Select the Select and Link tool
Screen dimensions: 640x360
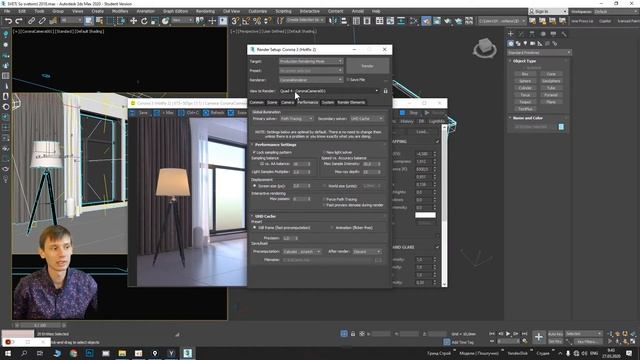(31, 21)
